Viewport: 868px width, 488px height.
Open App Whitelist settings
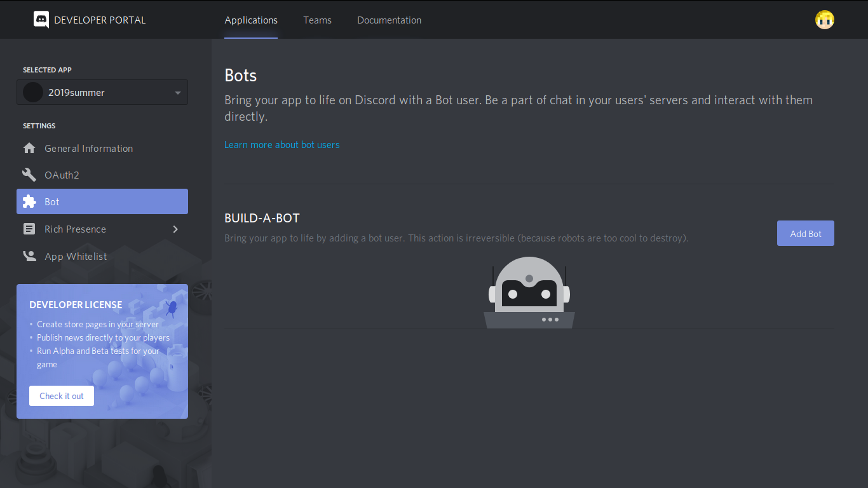click(102, 256)
